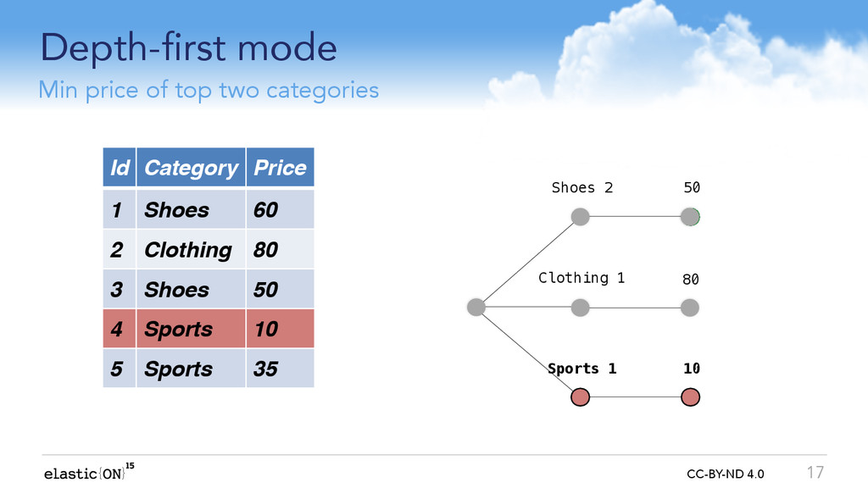Click the Clothing category cell

(x=191, y=250)
